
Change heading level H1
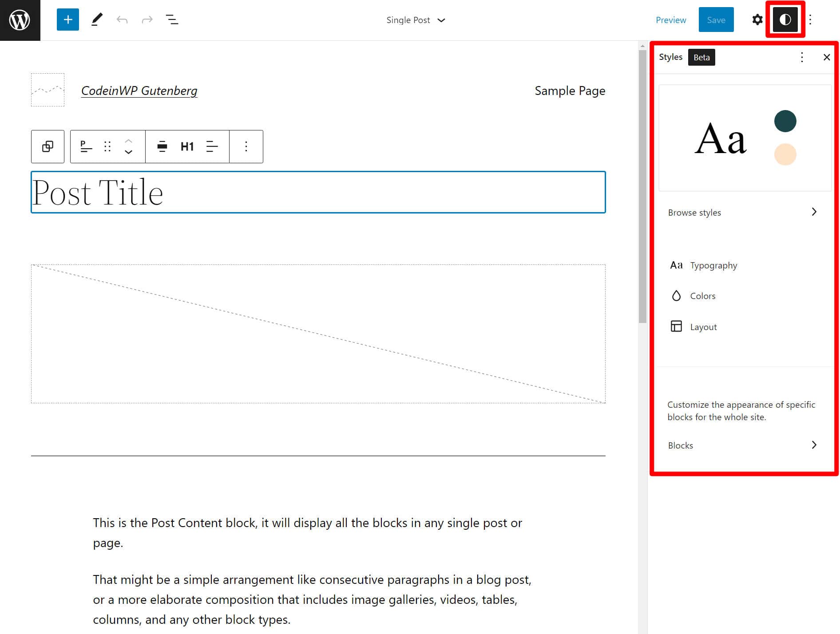[x=187, y=146]
